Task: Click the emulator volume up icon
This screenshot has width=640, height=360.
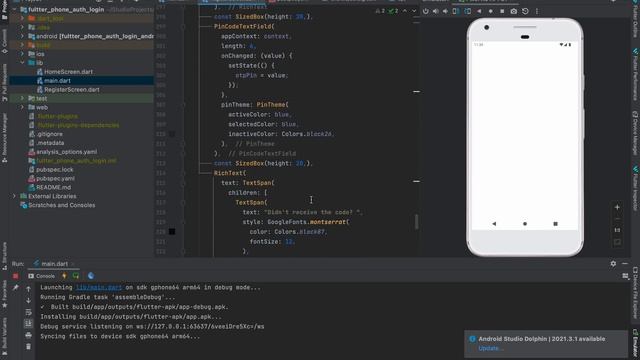Action: (436, 11)
